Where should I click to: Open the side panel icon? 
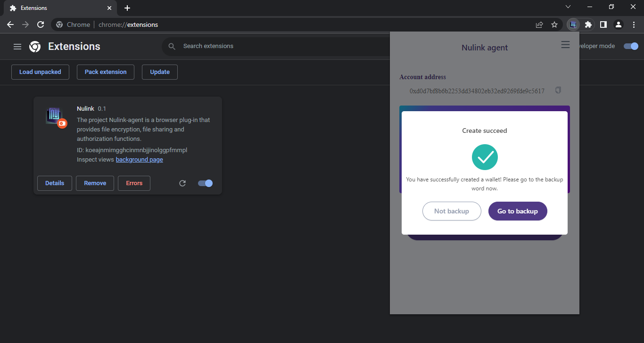(603, 24)
